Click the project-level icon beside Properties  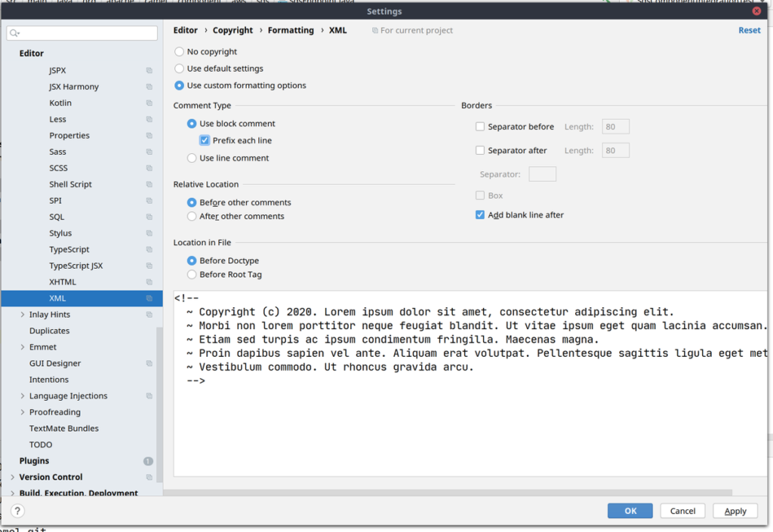pos(149,136)
